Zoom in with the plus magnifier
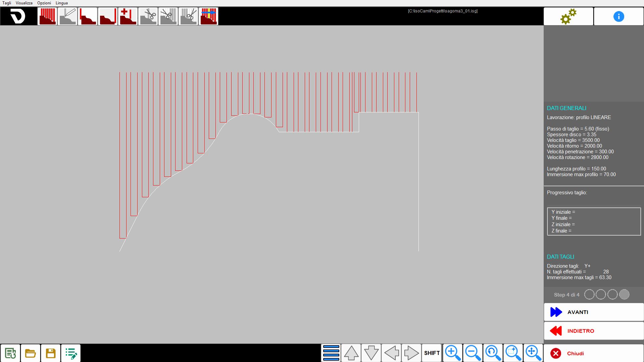644x362 pixels. point(452,353)
